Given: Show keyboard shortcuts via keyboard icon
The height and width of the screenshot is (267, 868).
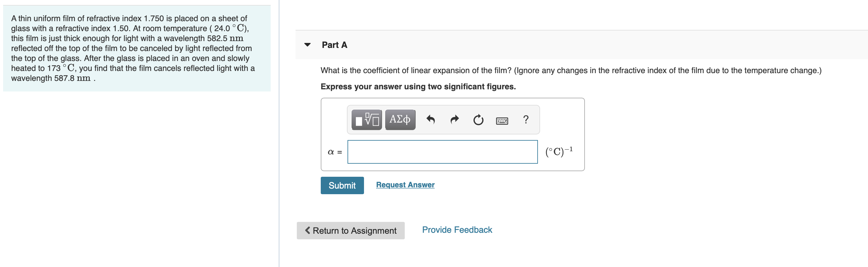Looking at the screenshot, I should click(x=502, y=121).
